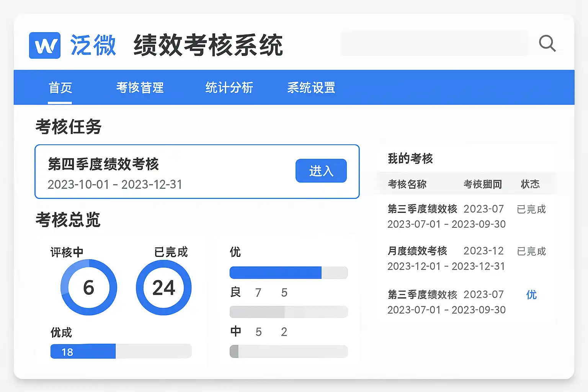Viewport: 588px width, 392px height.
Task: Open the 月度绩效考核 row in 我的考核
Action: [417, 251]
